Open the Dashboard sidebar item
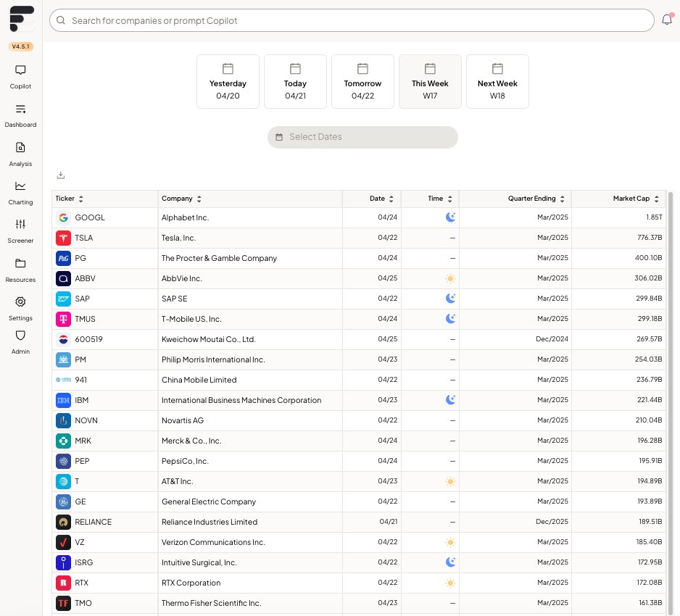The image size is (680, 616). point(20,115)
